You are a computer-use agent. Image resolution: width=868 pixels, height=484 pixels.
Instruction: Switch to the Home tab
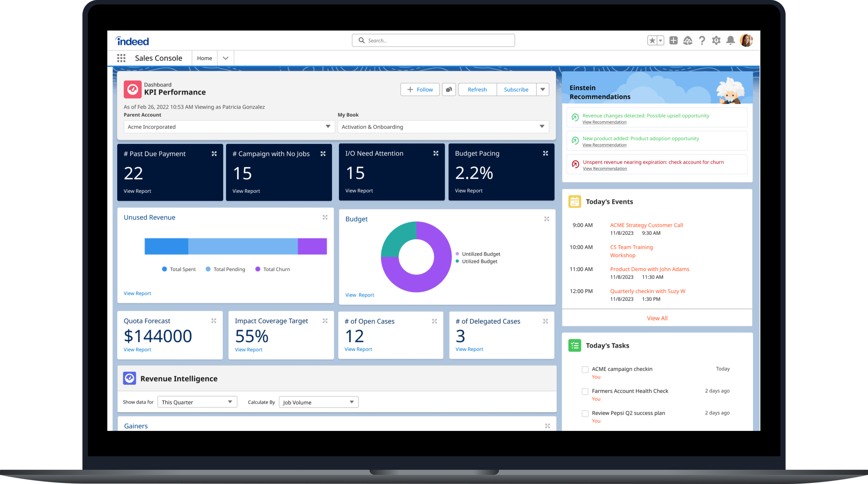[204, 58]
